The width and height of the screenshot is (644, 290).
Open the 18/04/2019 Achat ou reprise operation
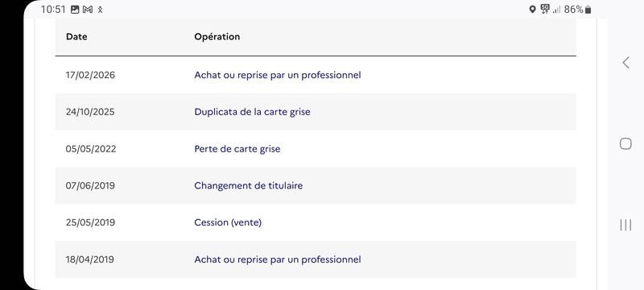pos(278,259)
